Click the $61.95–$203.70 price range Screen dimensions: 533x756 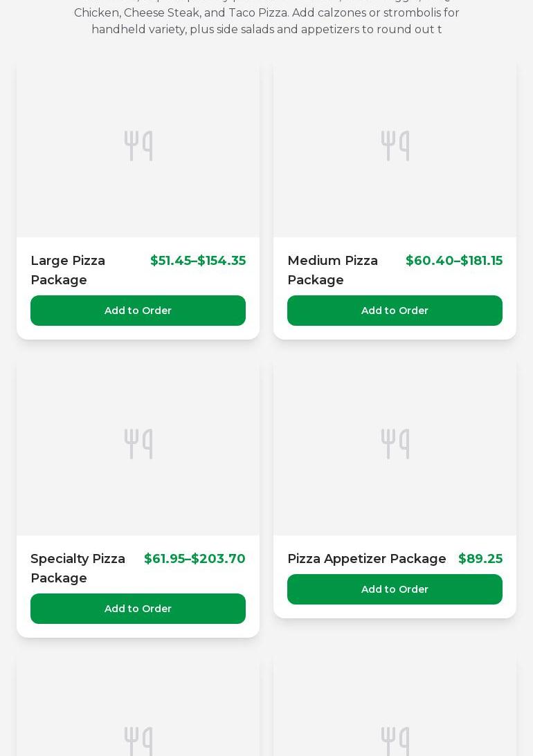click(x=195, y=559)
